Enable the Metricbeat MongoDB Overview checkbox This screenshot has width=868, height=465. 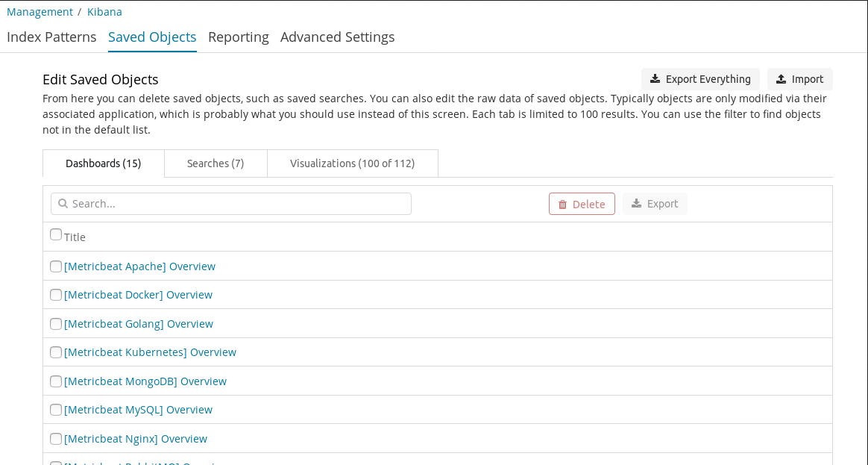pos(56,381)
